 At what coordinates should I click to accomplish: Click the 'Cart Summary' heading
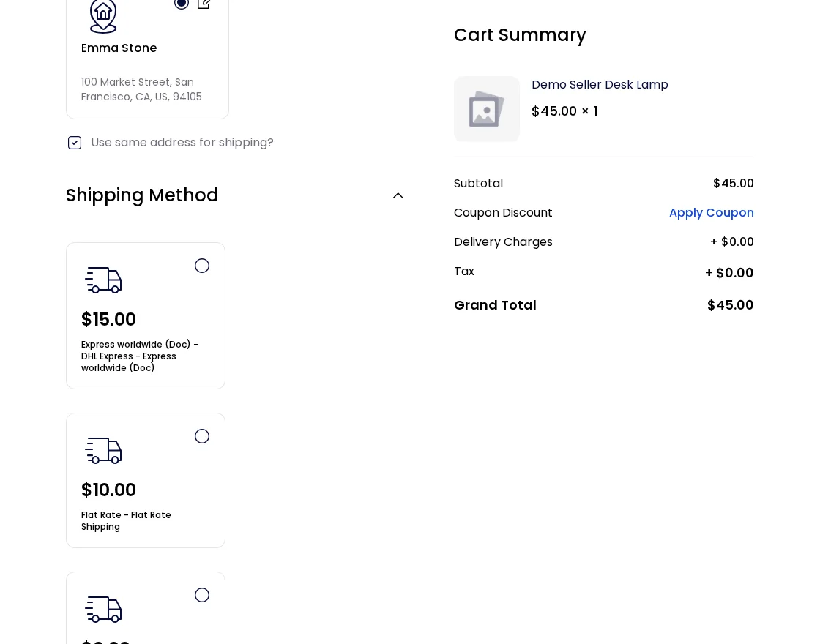click(x=520, y=35)
